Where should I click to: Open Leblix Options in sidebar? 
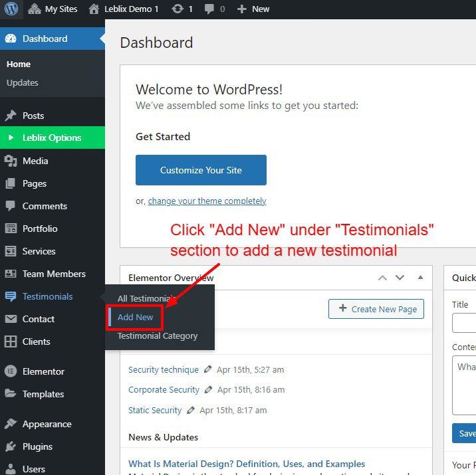click(x=52, y=138)
